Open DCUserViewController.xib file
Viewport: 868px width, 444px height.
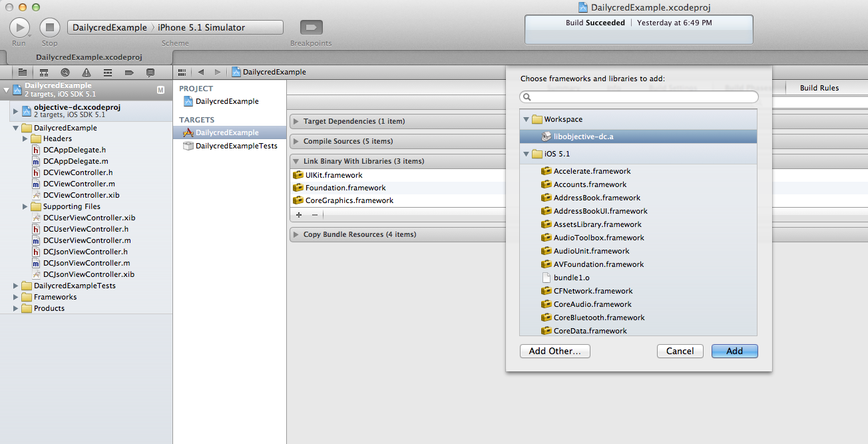click(x=89, y=218)
